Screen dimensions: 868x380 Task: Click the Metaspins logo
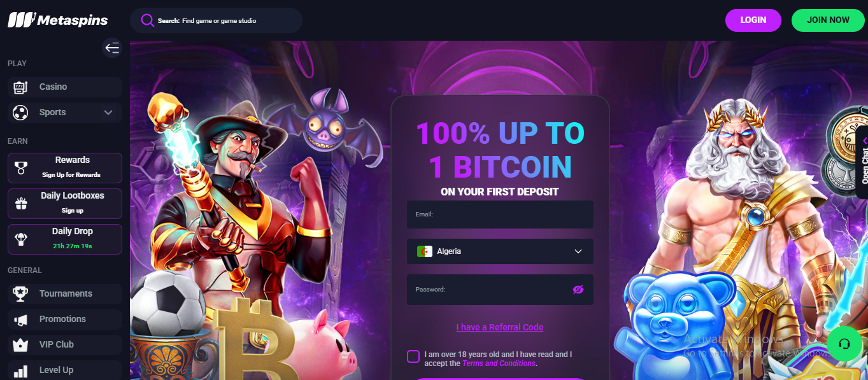tap(58, 20)
